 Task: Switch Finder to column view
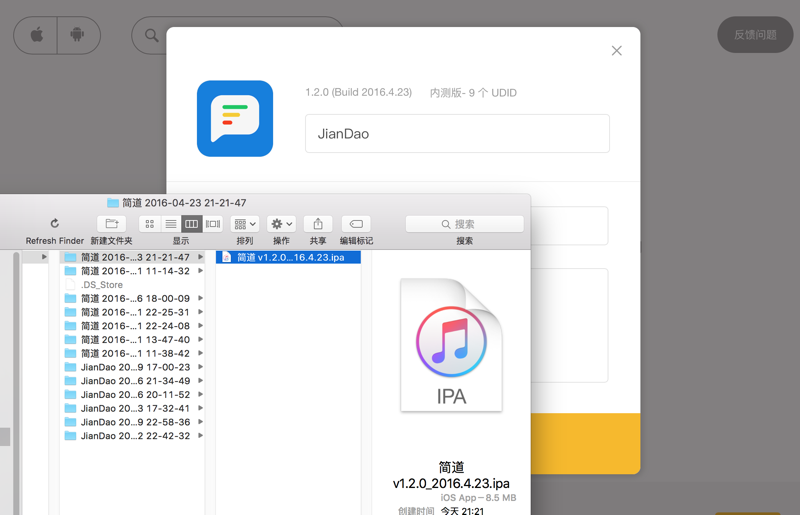tap(192, 224)
